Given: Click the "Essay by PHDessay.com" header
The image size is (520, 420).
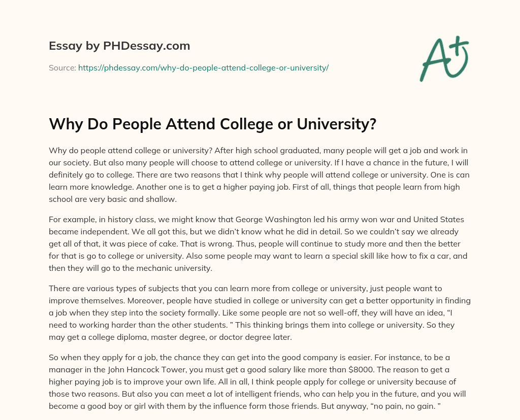Looking at the screenshot, I should [119, 46].
